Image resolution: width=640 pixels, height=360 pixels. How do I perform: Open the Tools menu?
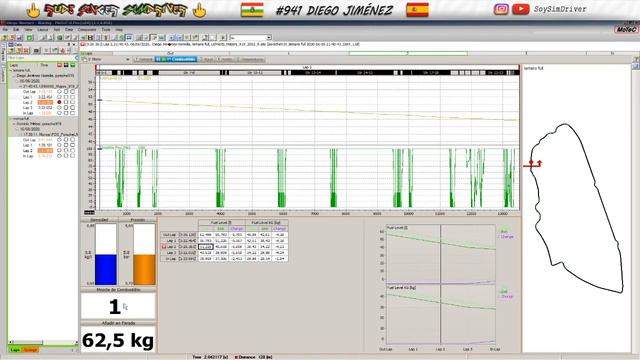106,30
